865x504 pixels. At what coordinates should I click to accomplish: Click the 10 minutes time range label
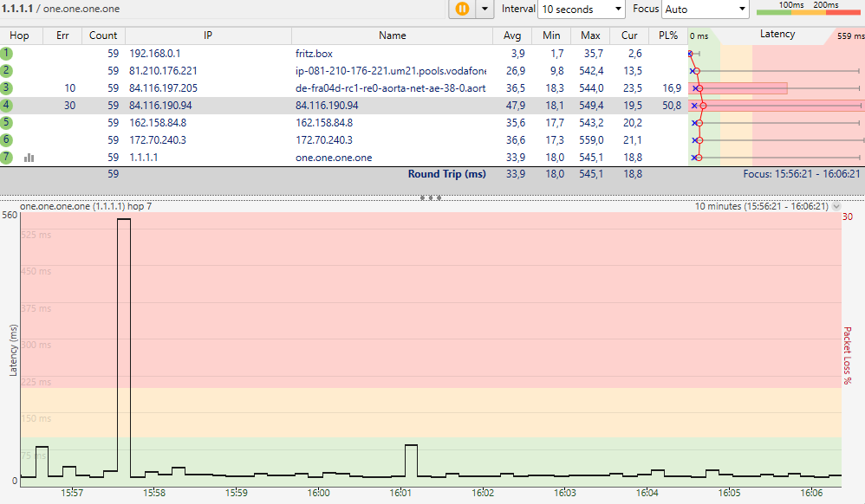tap(761, 206)
